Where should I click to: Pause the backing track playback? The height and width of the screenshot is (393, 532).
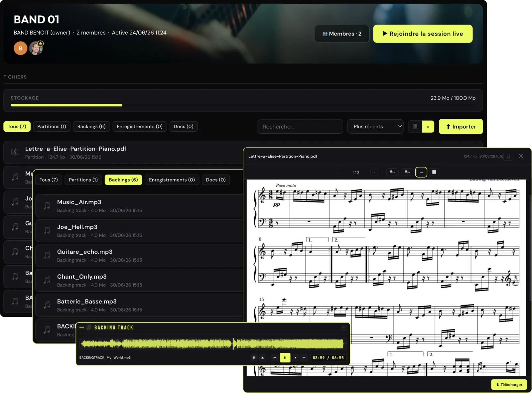coord(285,358)
